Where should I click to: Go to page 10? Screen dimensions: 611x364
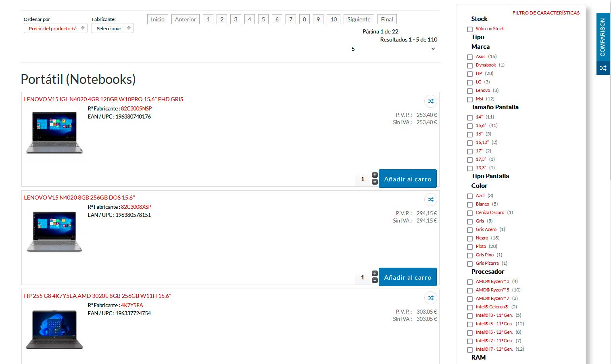coord(334,19)
